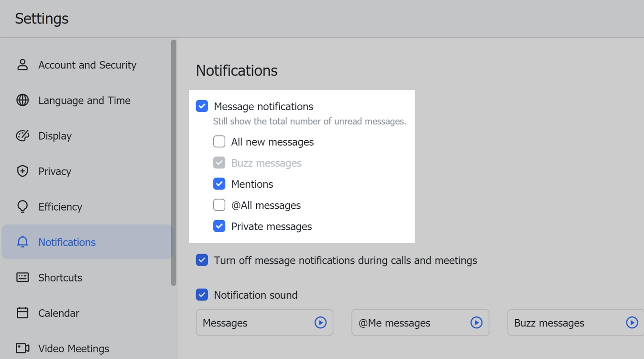This screenshot has height=359, width=644.
Task: Enable notifications for All new messages
Action: pos(219,141)
